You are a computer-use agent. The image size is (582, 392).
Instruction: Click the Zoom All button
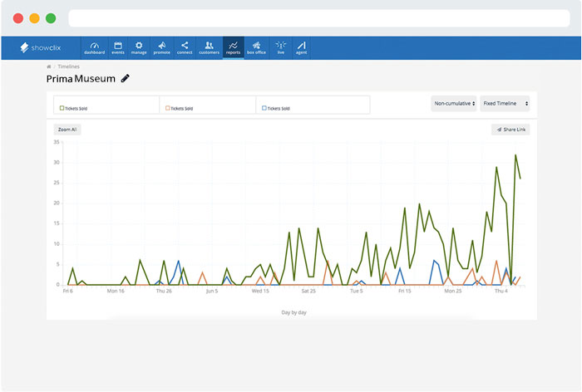click(67, 130)
